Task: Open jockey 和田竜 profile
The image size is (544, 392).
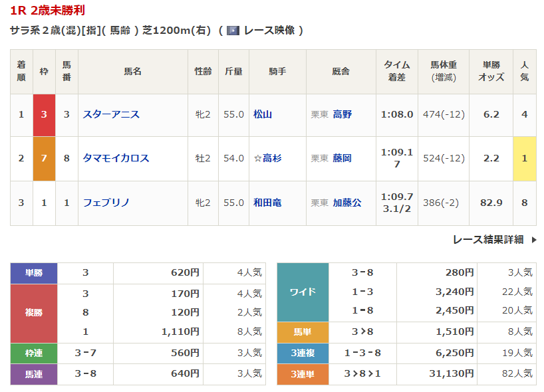Action: [267, 203]
